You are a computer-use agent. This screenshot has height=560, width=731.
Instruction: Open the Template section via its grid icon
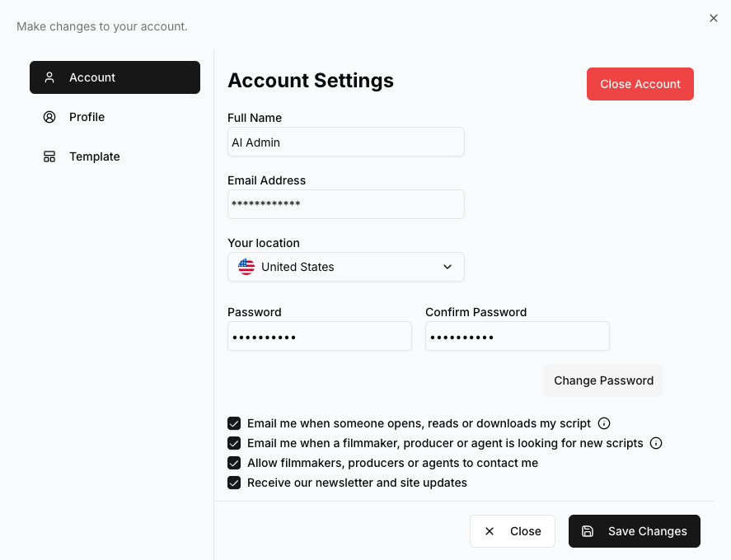click(49, 156)
